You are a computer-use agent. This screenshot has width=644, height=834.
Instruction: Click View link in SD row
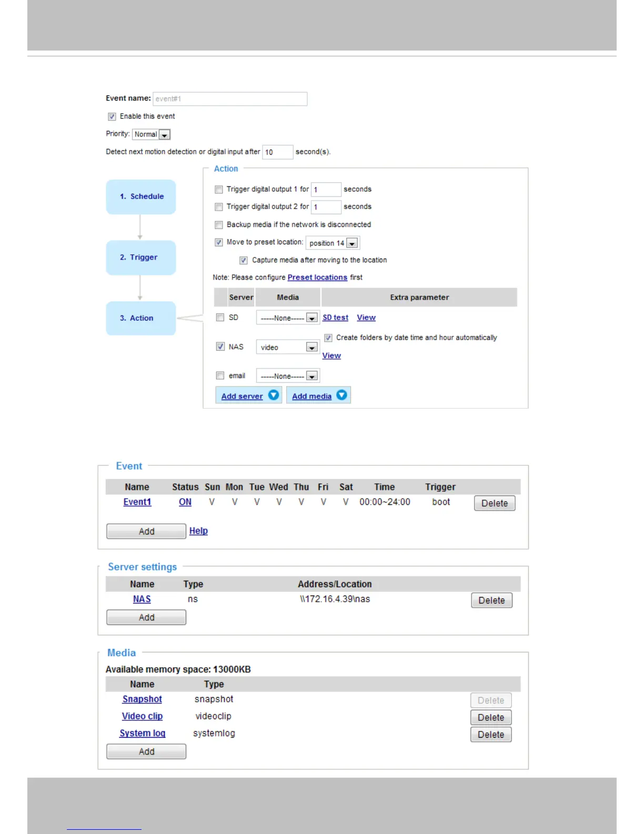click(x=366, y=317)
